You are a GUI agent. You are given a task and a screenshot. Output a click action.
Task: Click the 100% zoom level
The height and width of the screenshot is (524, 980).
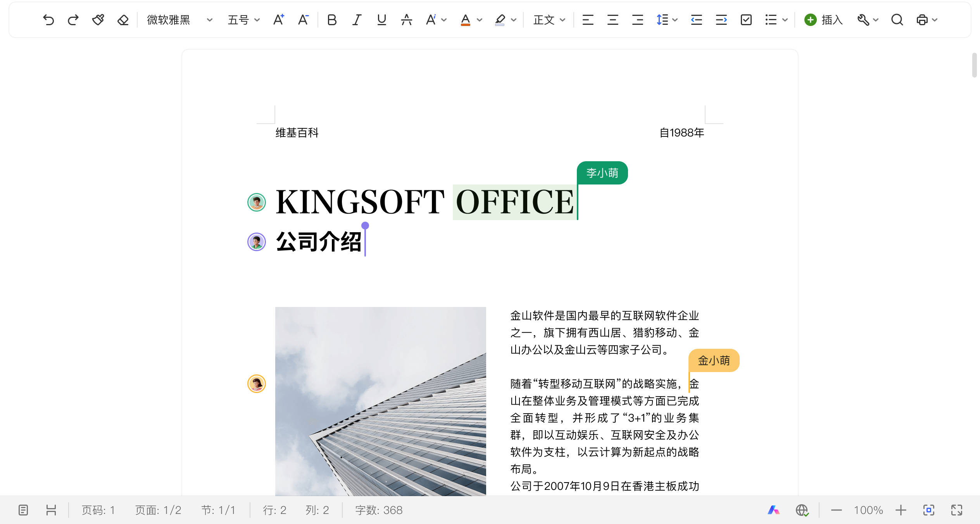coord(868,510)
